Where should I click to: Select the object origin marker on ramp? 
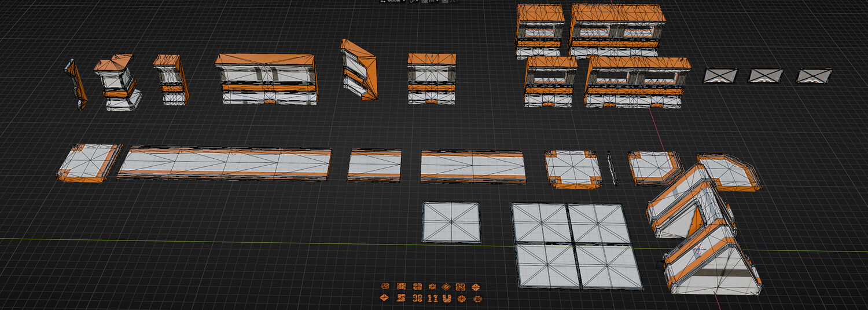(x=700, y=250)
